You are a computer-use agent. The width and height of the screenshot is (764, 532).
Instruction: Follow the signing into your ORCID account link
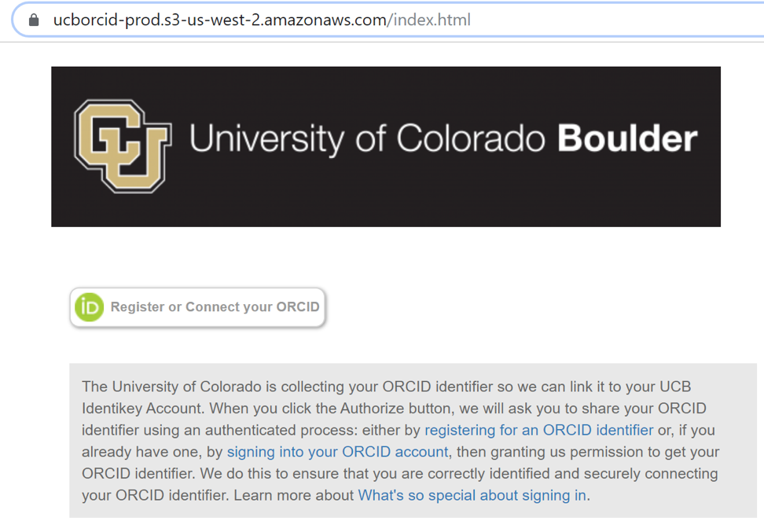point(337,452)
